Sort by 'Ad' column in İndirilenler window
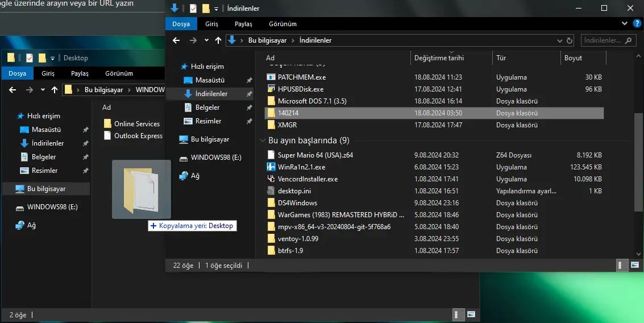The image size is (644, 323). click(336, 58)
